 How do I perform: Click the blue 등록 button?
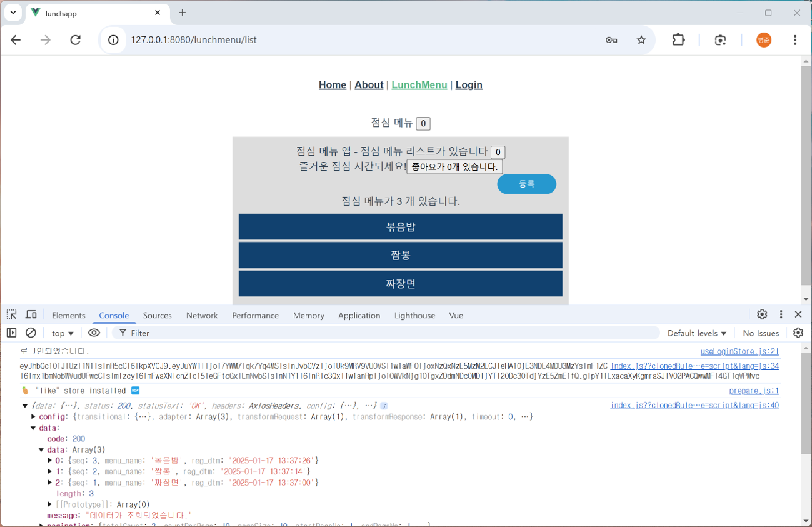(x=526, y=184)
